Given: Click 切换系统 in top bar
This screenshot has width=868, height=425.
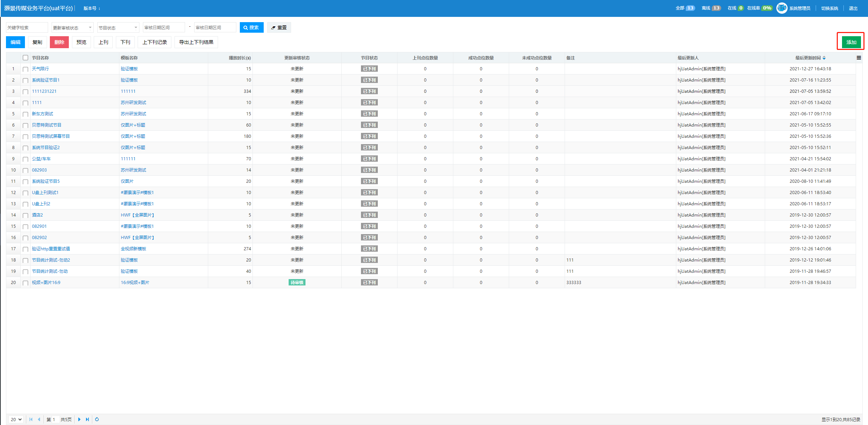Looking at the screenshot, I should pos(829,8).
